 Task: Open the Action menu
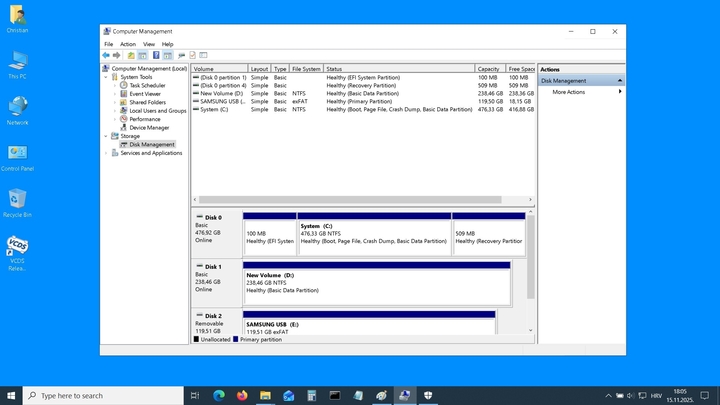pos(128,44)
